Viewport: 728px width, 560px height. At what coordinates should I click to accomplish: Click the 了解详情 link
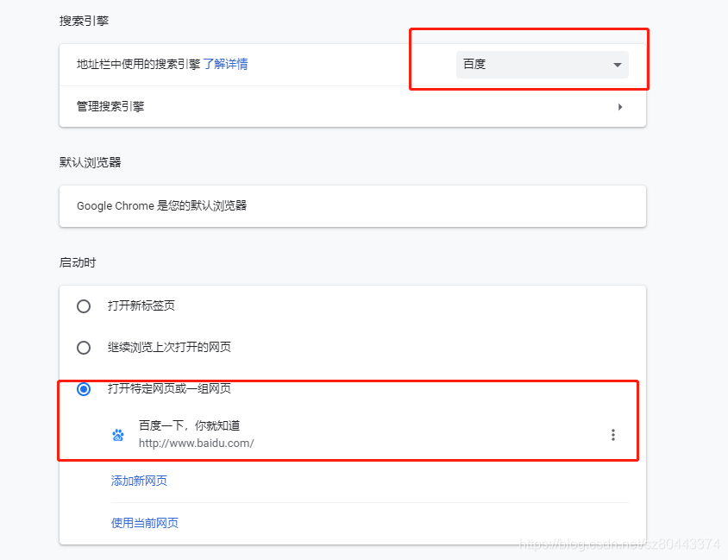pyautogui.click(x=225, y=64)
